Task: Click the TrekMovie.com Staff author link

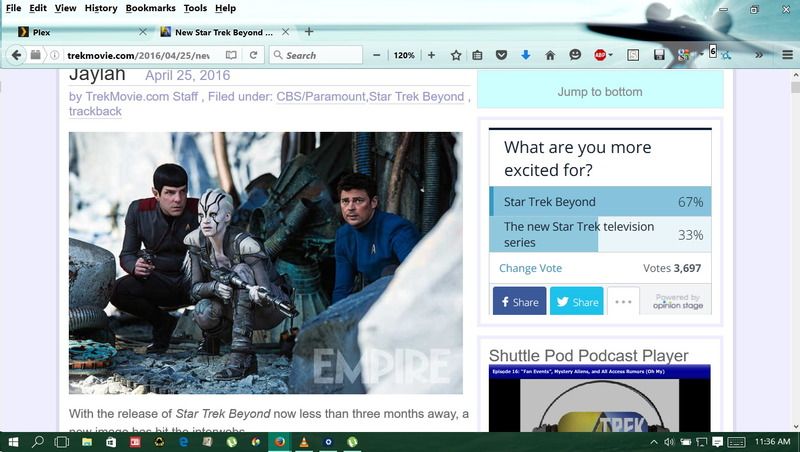Action: click(142, 96)
